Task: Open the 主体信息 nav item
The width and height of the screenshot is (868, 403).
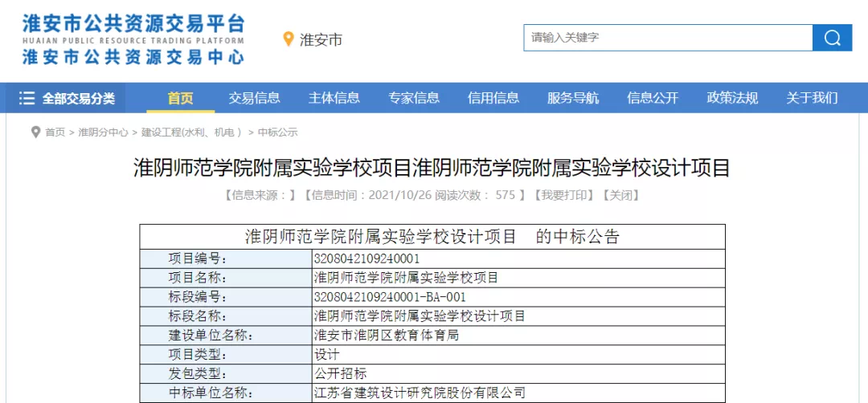Action: pyautogui.click(x=334, y=99)
